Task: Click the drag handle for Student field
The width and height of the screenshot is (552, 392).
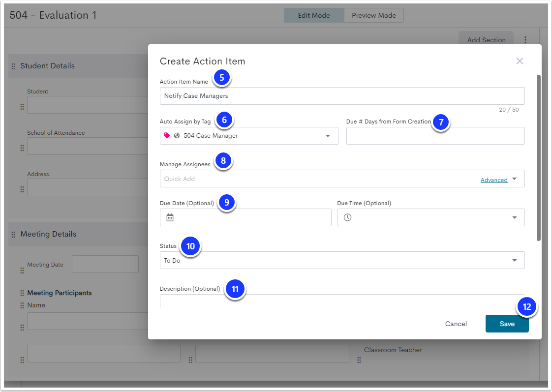Action: pyautogui.click(x=22, y=107)
